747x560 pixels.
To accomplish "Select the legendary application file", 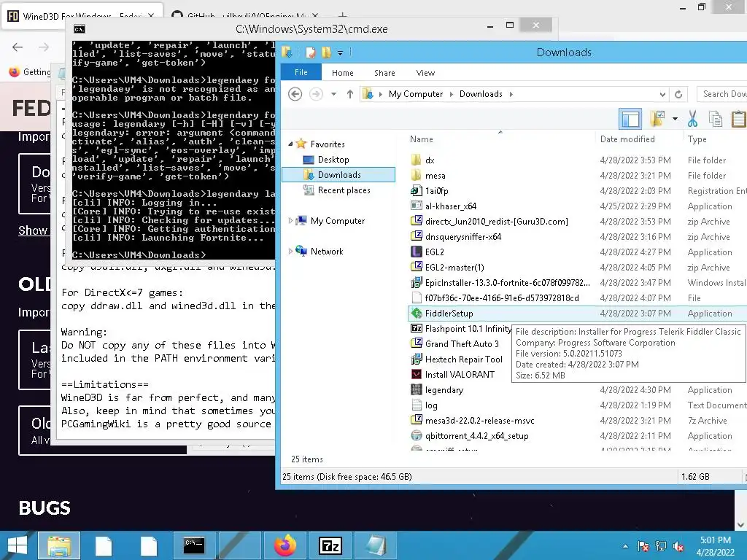I will (444, 390).
